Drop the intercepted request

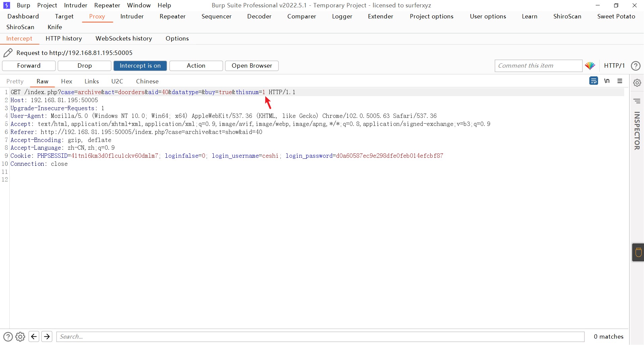[x=85, y=66]
